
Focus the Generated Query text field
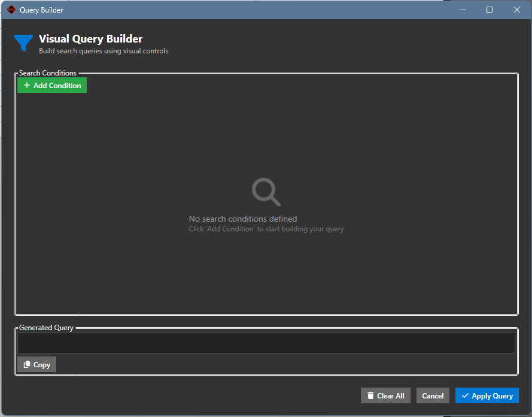pos(266,343)
